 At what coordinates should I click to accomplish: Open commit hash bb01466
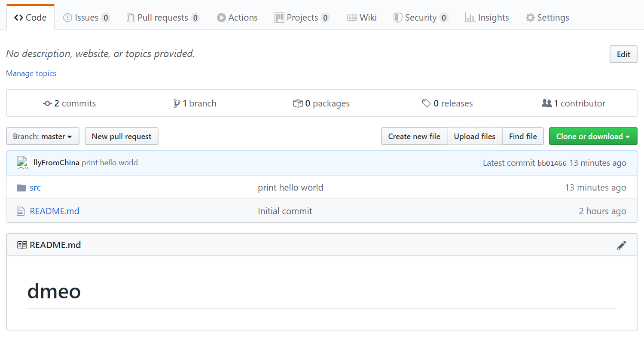(x=552, y=163)
